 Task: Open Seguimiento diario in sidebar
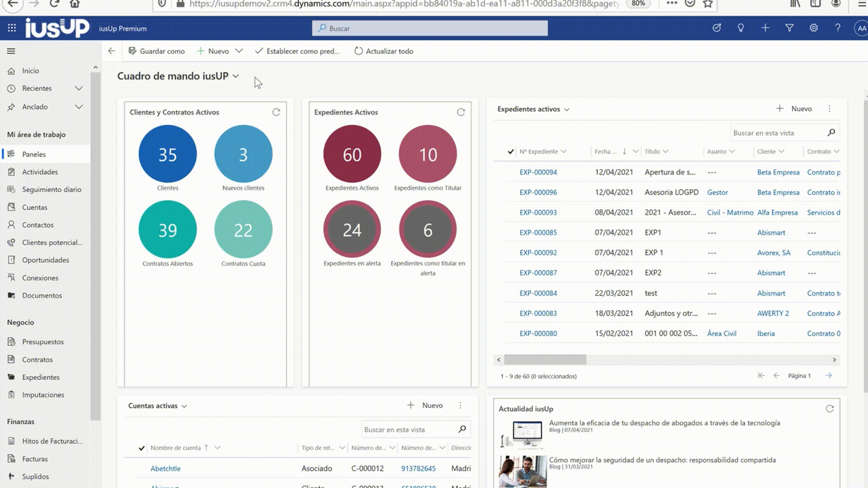click(45, 189)
